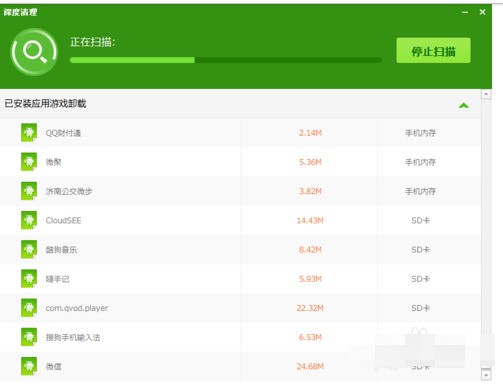This screenshot has height=386, width=503.
Task: Select the 微聚 app name
Action: tap(54, 162)
